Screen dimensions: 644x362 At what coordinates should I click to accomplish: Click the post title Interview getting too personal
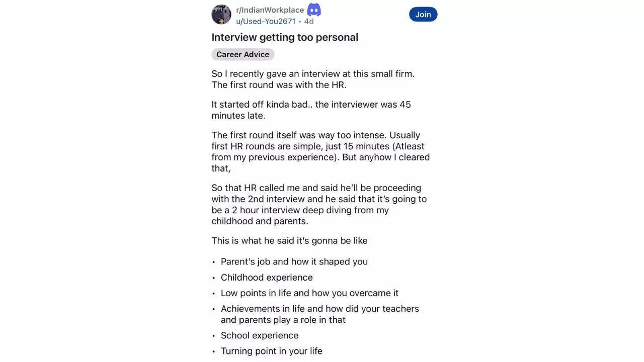285,37
